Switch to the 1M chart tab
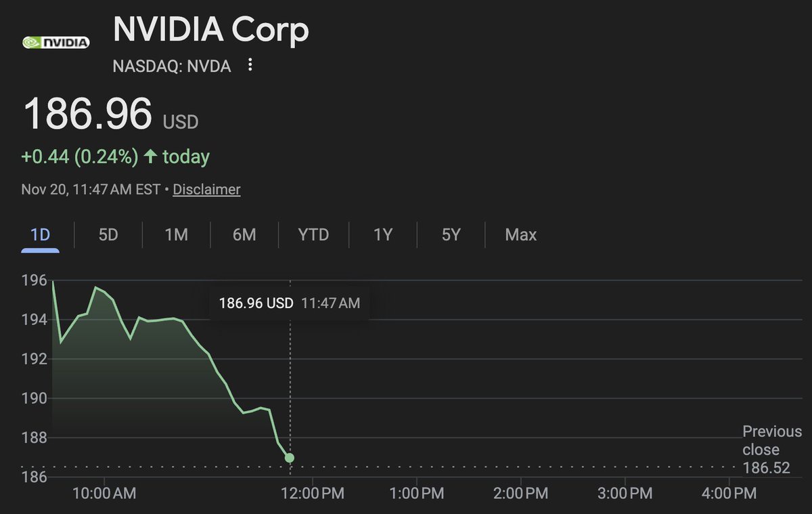The width and height of the screenshot is (812, 514). [176, 235]
